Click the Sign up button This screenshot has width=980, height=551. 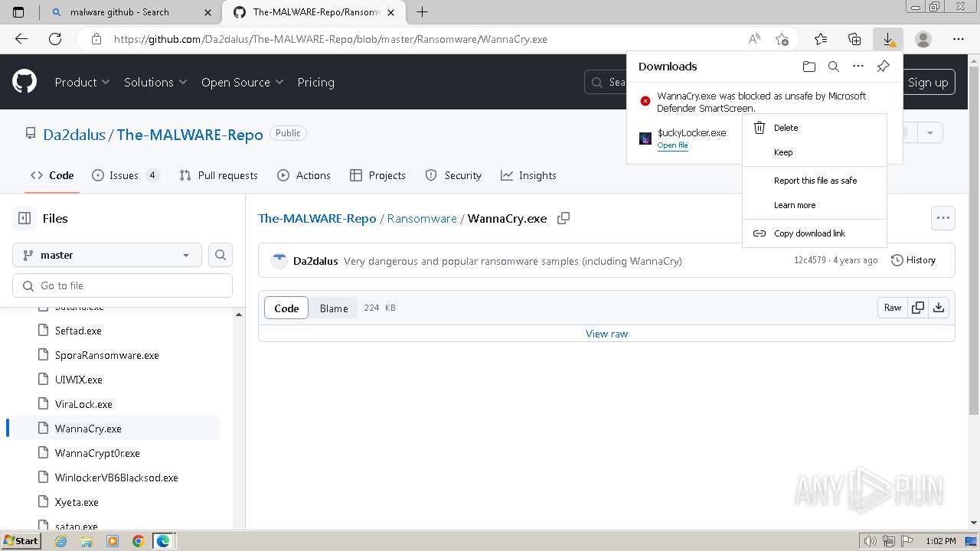pyautogui.click(x=928, y=82)
